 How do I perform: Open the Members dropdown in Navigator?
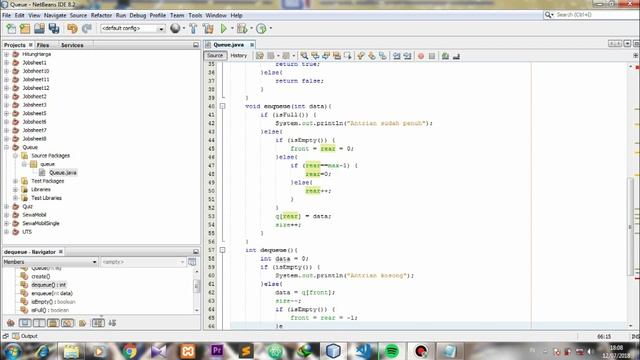pos(50,262)
